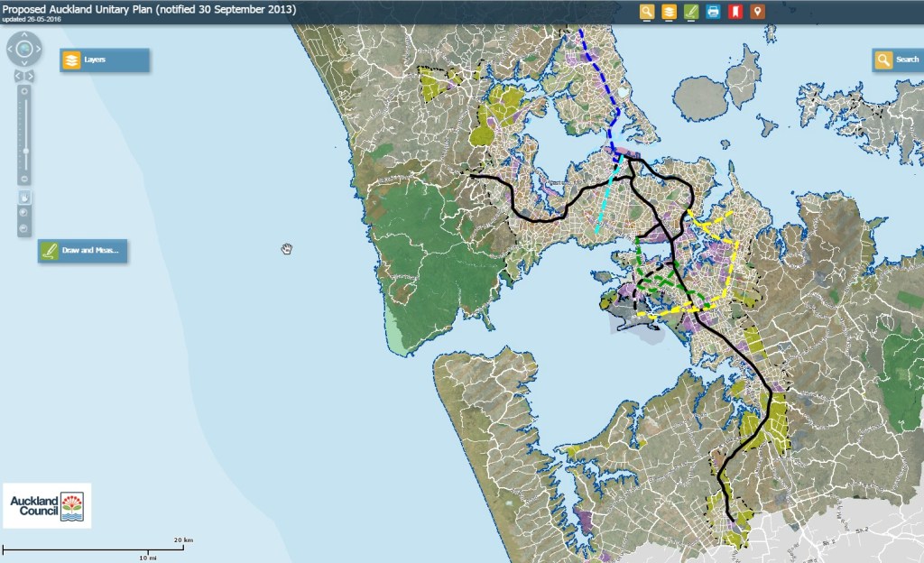
Task: Open the Search panel on the right
Action: pos(895,60)
